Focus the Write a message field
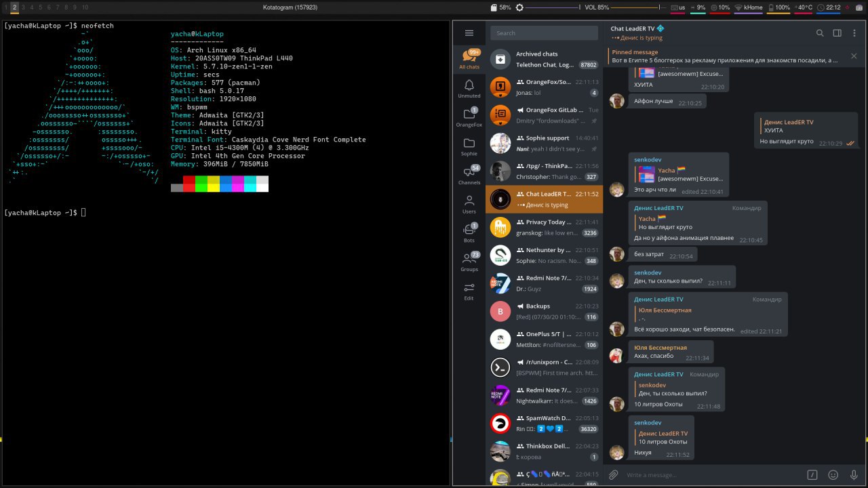The width and height of the screenshot is (868, 488). tap(712, 474)
